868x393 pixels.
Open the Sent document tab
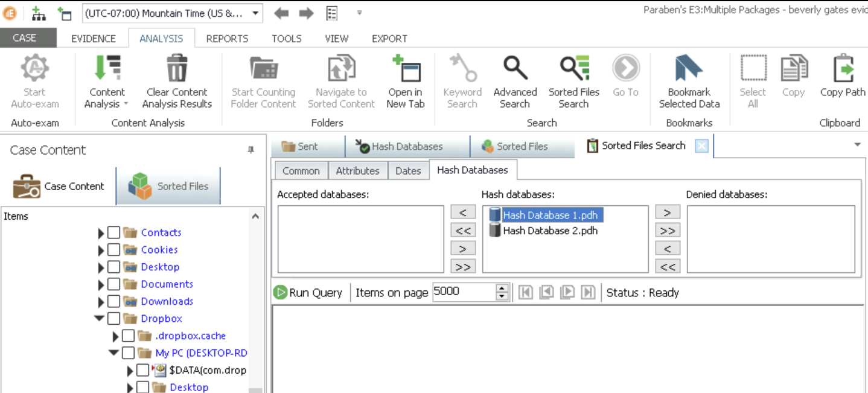point(307,146)
